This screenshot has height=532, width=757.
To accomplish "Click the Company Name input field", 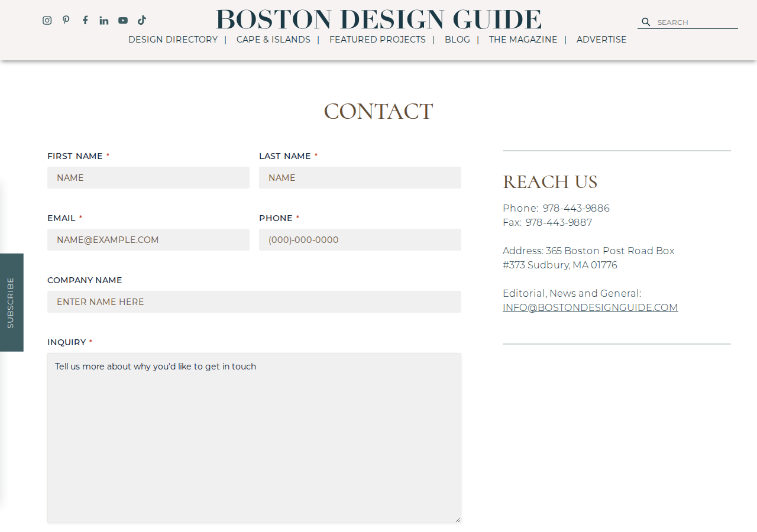I will pyautogui.click(x=254, y=301).
